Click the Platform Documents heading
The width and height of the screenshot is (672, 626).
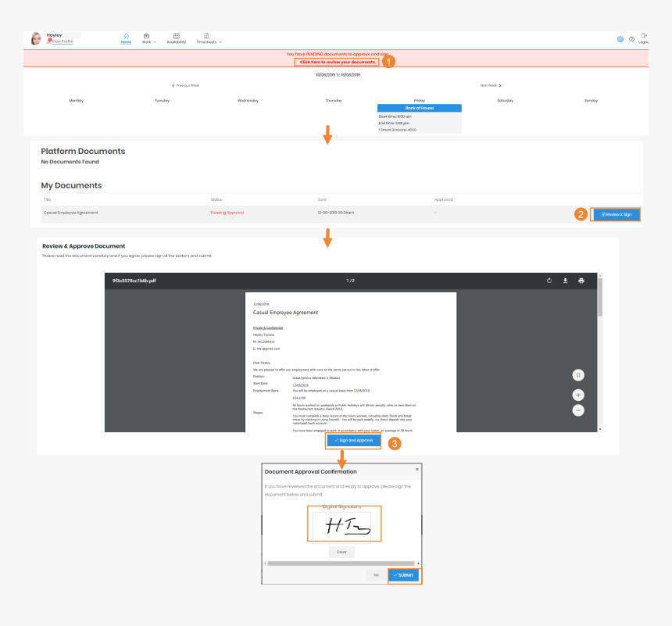click(x=83, y=152)
